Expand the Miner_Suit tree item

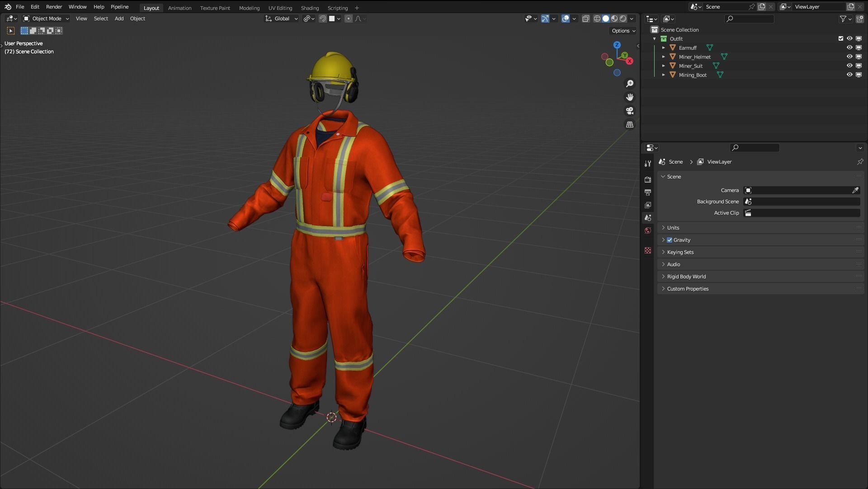[664, 66]
